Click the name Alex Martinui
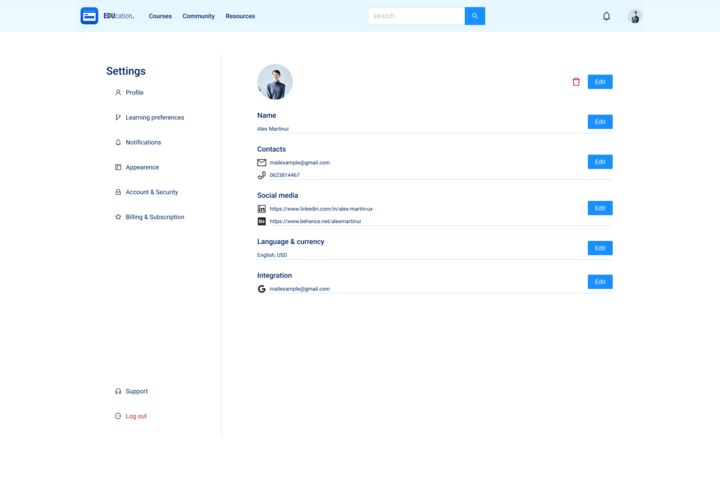The image size is (720, 480). pyautogui.click(x=273, y=129)
